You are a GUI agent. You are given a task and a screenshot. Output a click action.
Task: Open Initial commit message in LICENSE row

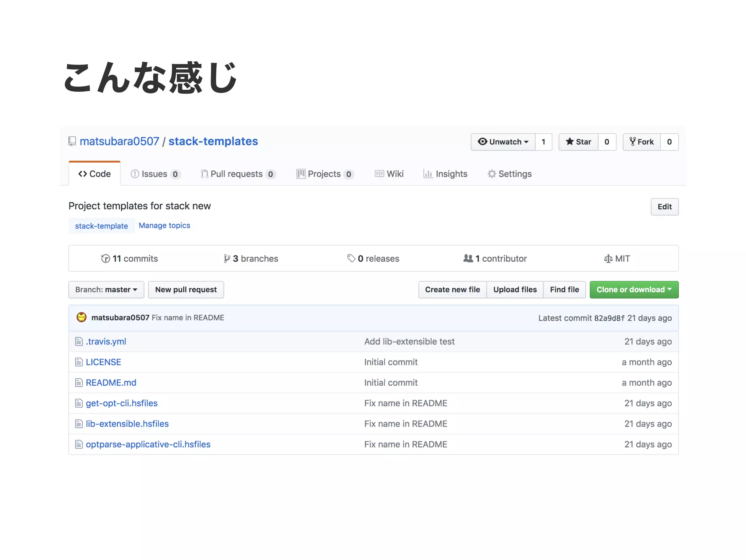(x=391, y=362)
